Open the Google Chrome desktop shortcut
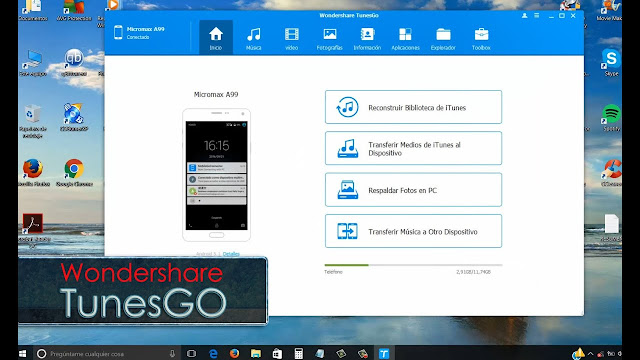Image resolution: width=640 pixels, height=360 pixels. tap(74, 172)
